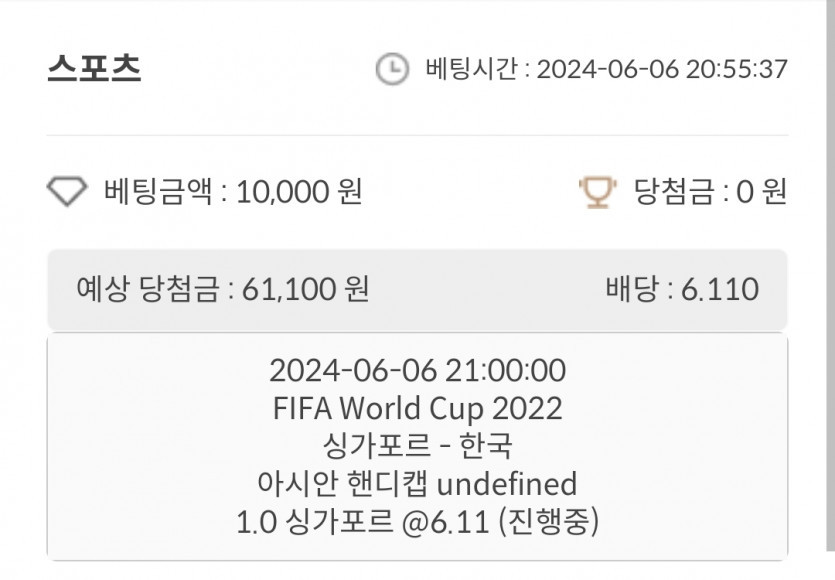835x580 pixels.
Task: Click the match start time 2024-06-06 21:00:00
Action: [417, 371]
